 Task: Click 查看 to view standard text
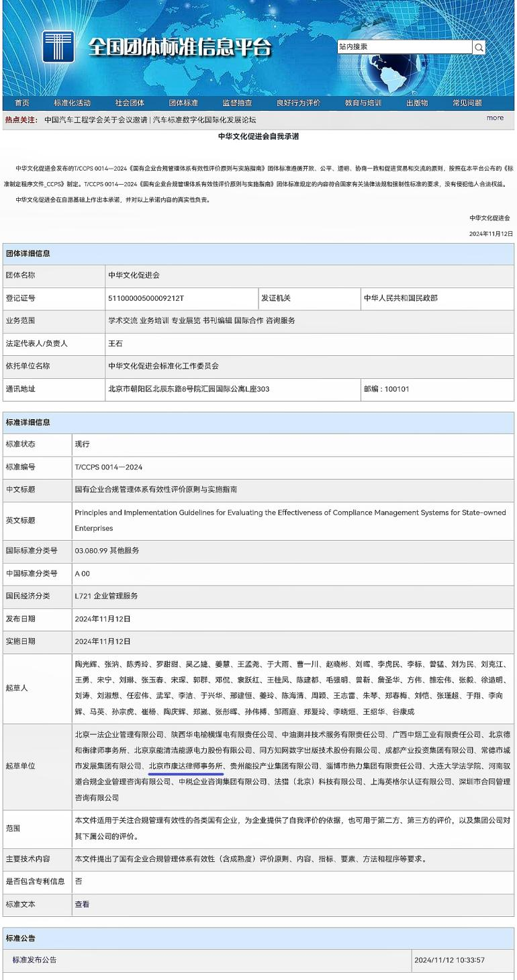coord(82,904)
